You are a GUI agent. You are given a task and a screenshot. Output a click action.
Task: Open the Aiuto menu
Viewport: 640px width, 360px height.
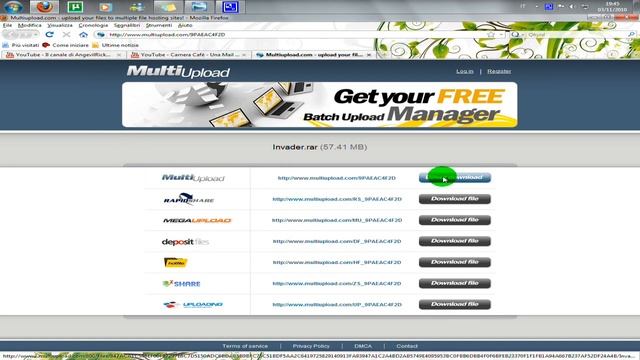coord(185,25)
